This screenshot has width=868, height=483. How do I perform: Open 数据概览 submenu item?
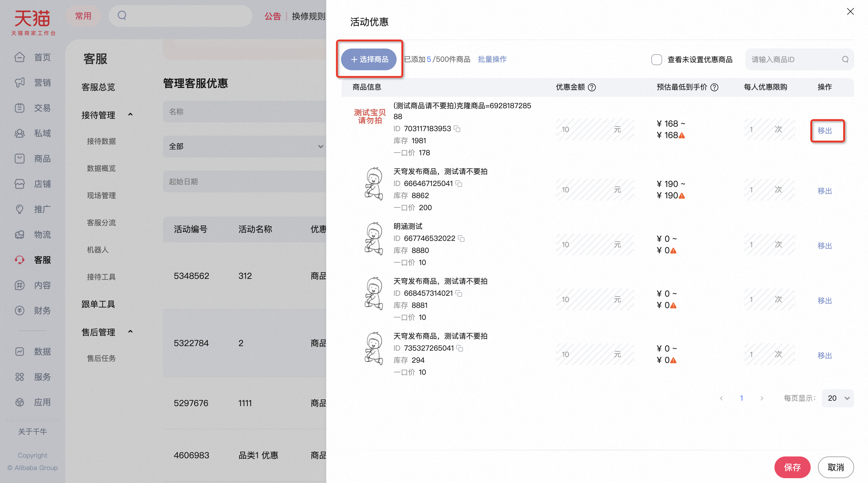(x=101, y=168)
